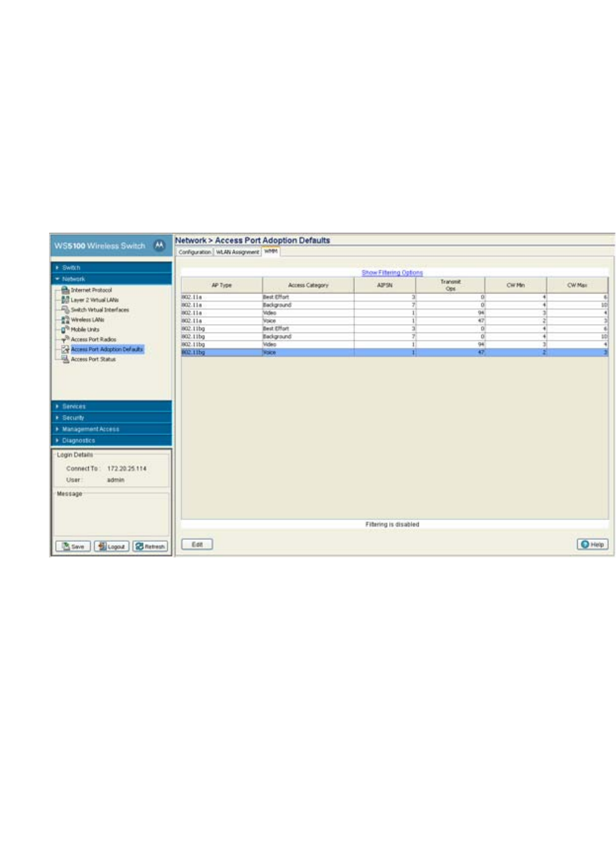Expand the Management Access section
616x852 pixels.
click(111, 429)
